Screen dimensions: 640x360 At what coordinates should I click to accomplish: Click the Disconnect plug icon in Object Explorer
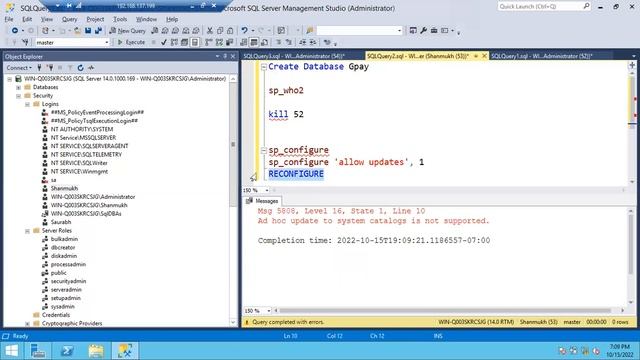tap(50, 68)
